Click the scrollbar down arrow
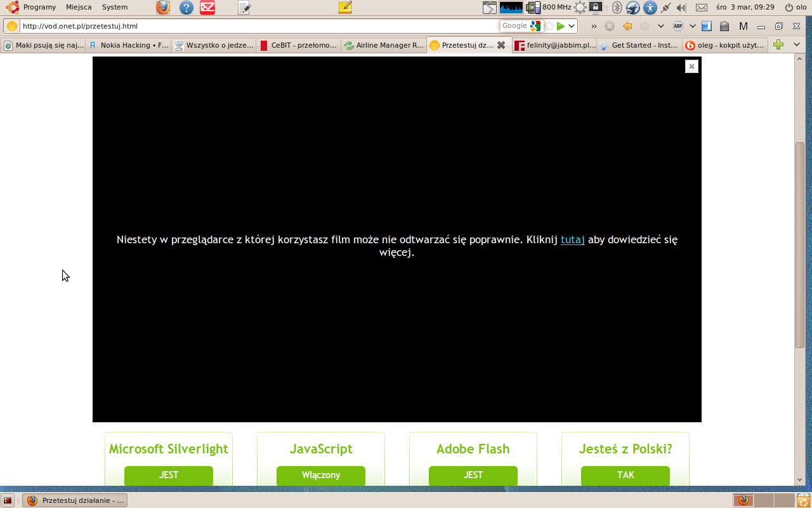Viewport: 812px width, 508px height. pos(800,481)
